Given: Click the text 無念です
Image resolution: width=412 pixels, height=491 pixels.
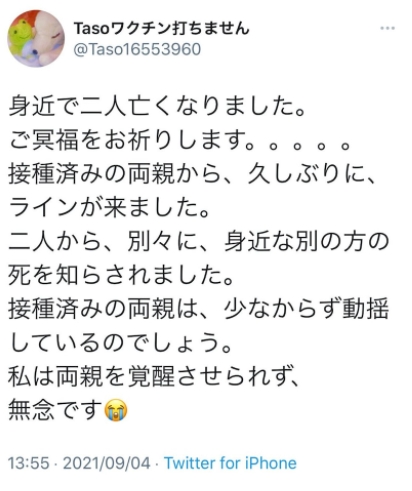Looking at the screenshot, I should (x=55, y=411).
